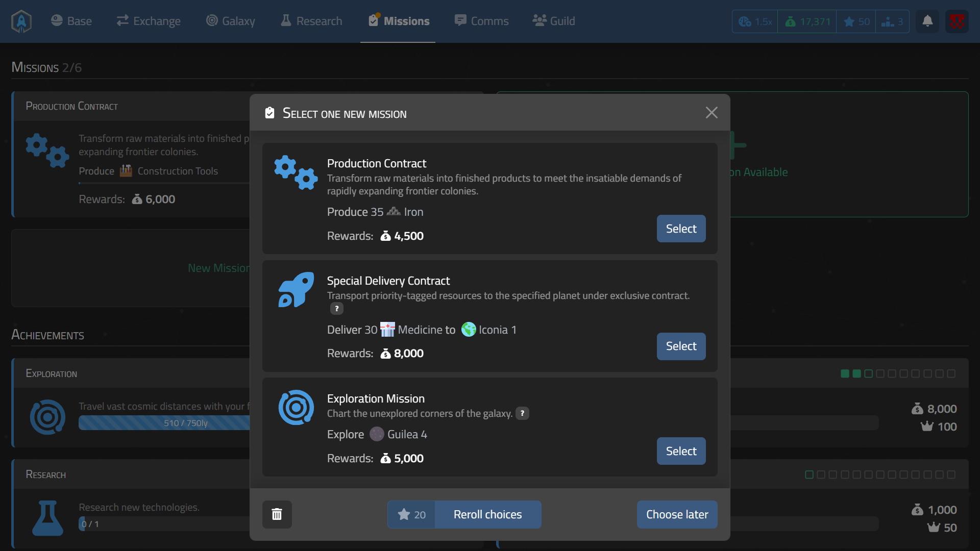Go to the Research tab

(311, 21)
